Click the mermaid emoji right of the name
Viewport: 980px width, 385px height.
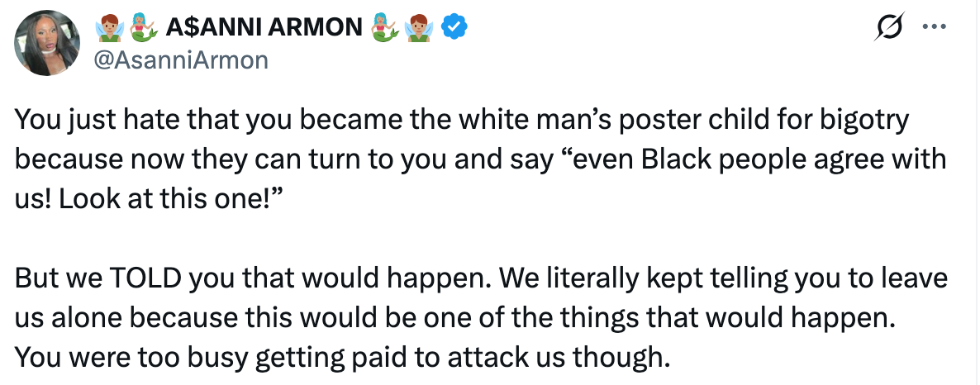(x=386, y=28)
